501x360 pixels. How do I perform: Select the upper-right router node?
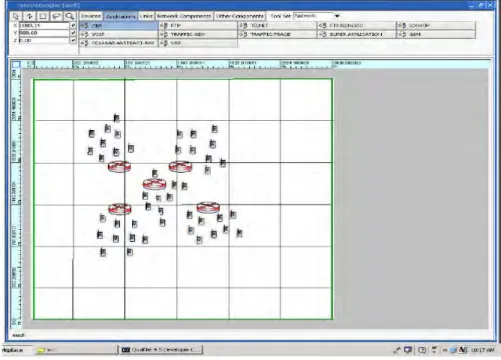[x=180, y=166]
